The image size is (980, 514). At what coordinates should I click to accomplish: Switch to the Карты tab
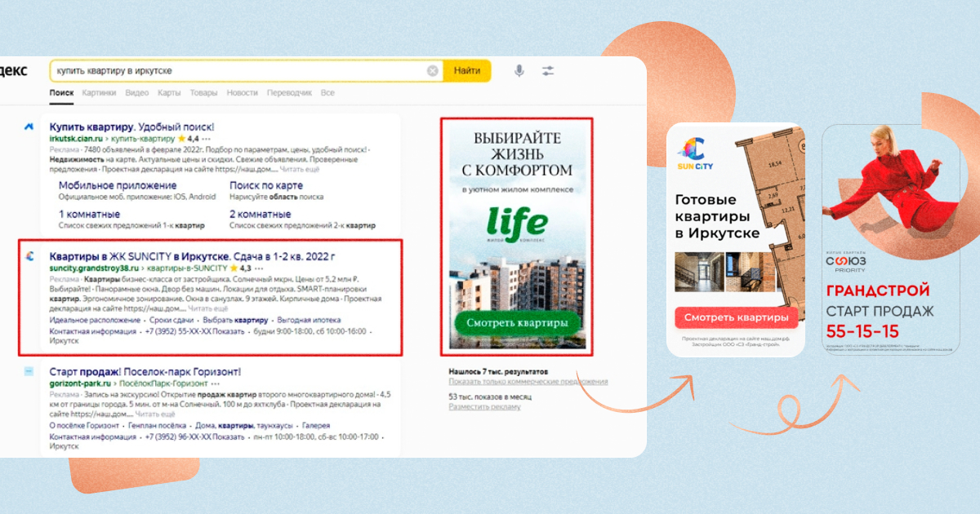(169, 93)
